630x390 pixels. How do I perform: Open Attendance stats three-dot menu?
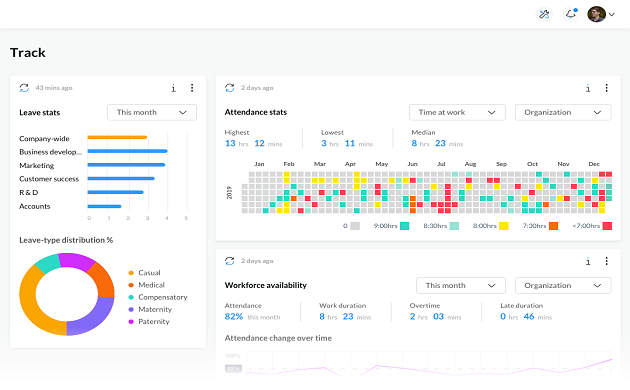click(606, 88)
